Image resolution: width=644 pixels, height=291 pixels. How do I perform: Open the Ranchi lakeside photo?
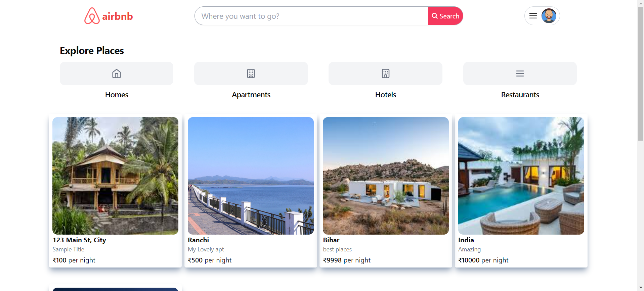click(x=251, y=176)
